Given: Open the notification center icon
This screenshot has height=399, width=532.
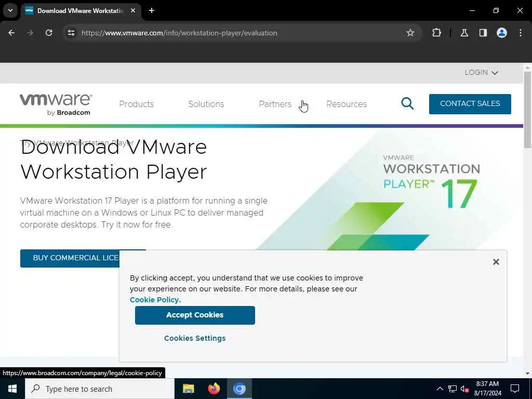Looking at the screenshot, I should [515, 389].
